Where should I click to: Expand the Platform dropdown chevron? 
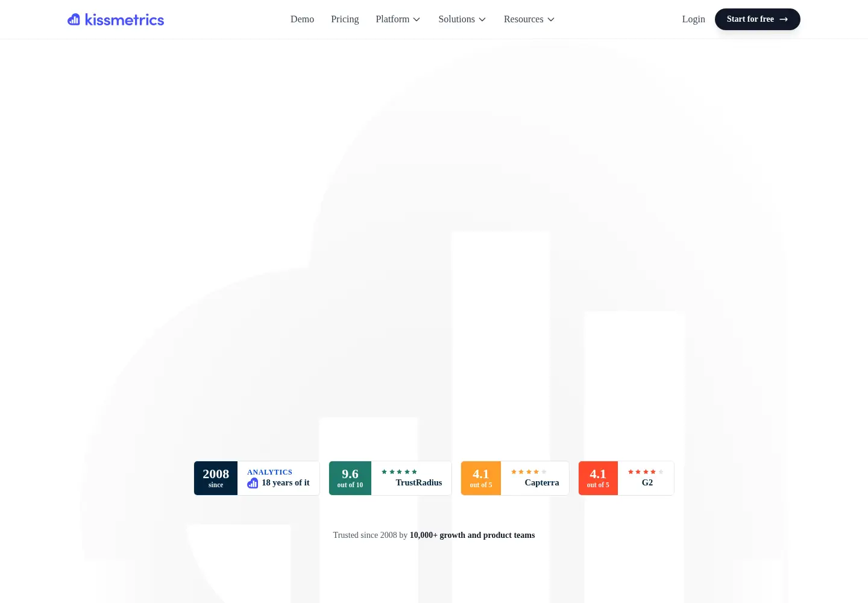pyautogui.click(x=417, y=20)
